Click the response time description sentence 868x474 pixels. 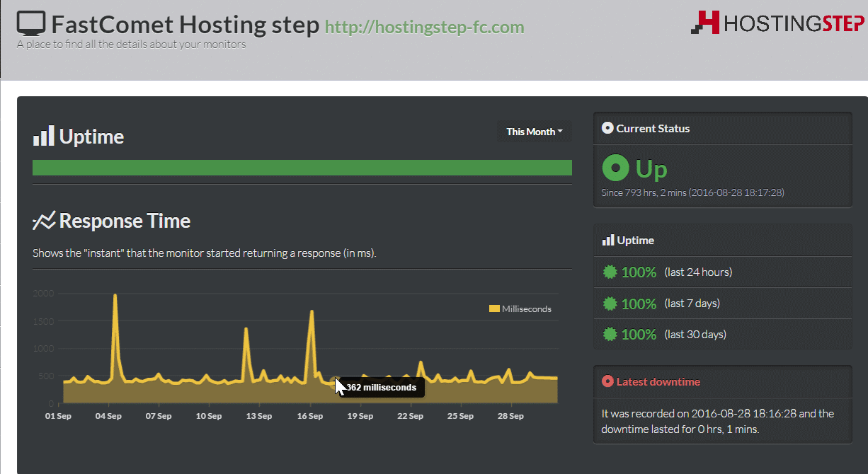point(205,253)
